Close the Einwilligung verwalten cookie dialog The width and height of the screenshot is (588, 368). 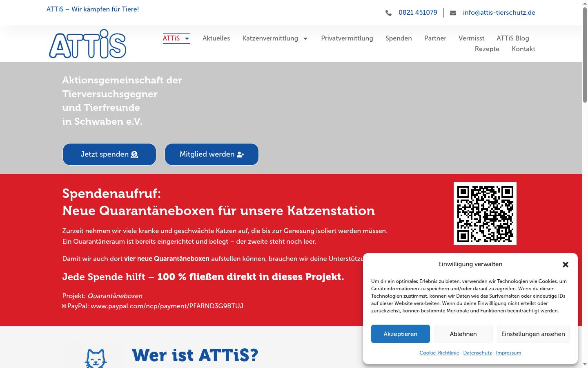[566, 265]
